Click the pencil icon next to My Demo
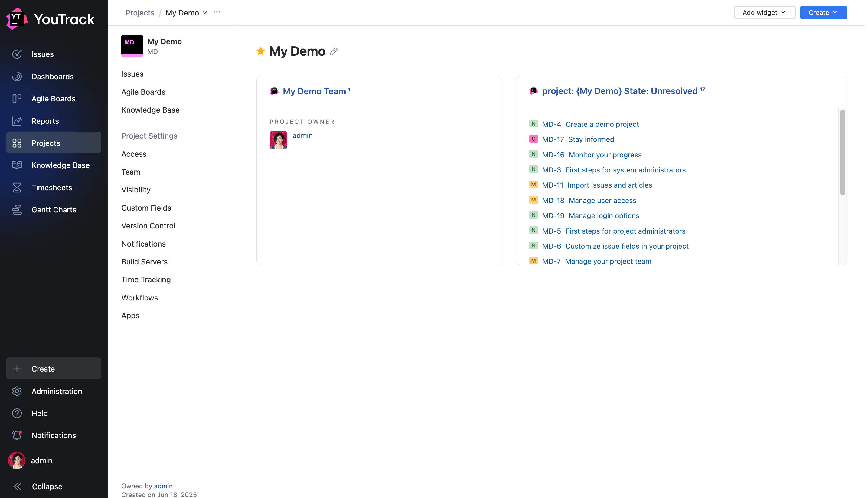Screen dimensions: 868x498 [334, 52]
